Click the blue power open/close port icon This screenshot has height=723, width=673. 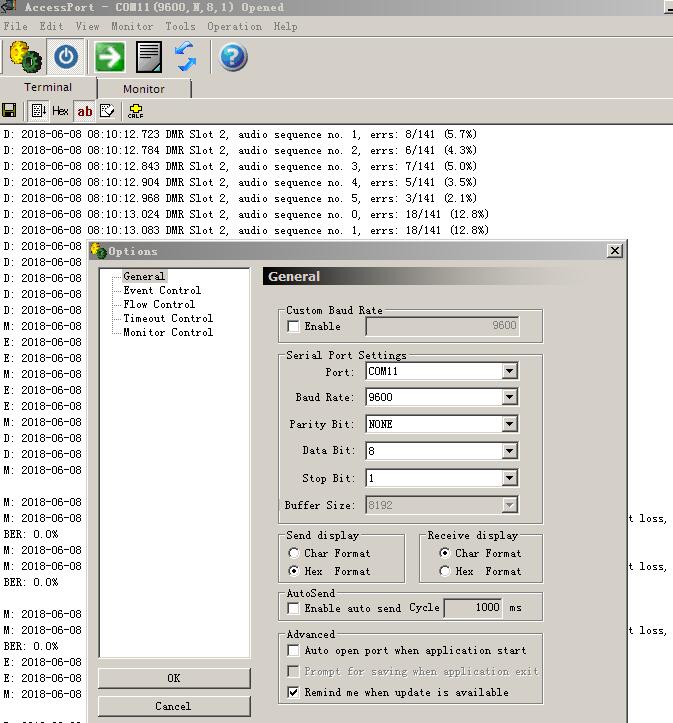click(66, 57)
